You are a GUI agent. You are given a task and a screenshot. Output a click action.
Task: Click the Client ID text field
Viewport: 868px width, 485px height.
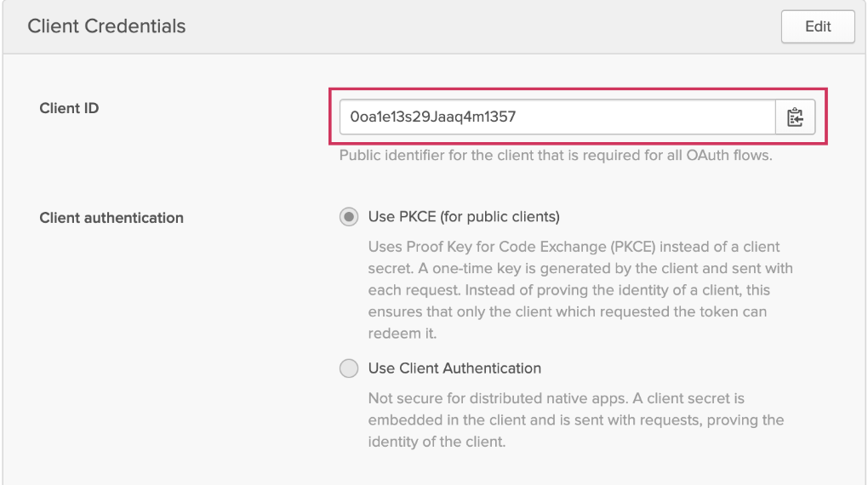[638, 117]
